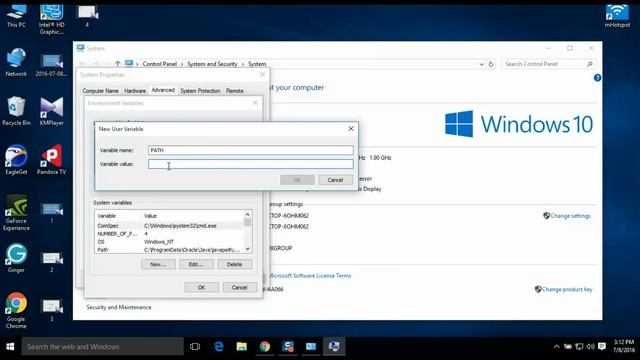640x360 pixels.
Task: Click the Variable value field
Action: (x=251, y=164)
